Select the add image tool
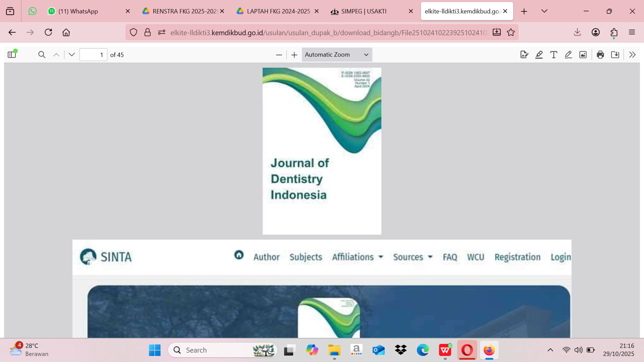The image size is (644, 362). (x=583, y=55)
